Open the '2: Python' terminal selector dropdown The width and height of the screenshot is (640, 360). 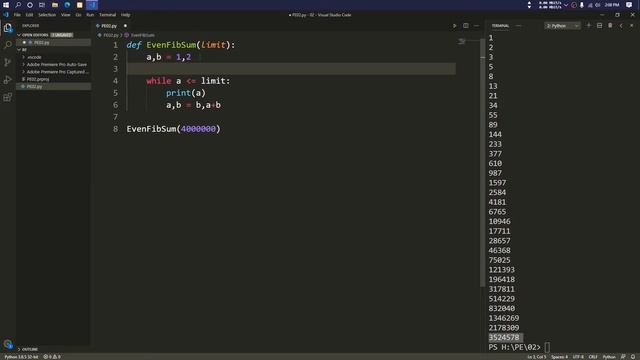point(562,26)
